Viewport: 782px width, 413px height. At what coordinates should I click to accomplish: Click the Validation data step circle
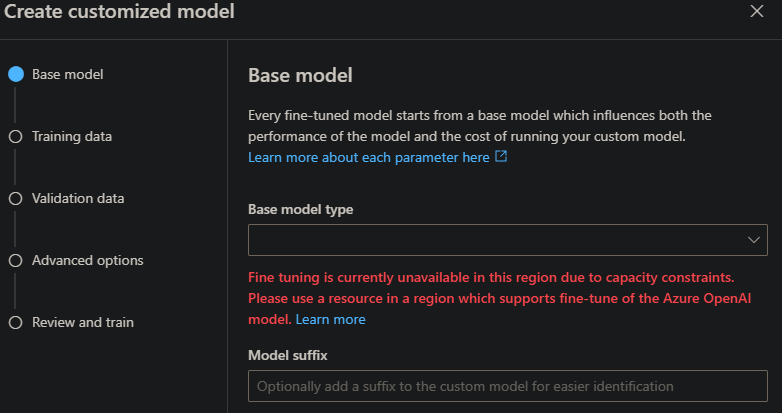(x=15, y=198)
